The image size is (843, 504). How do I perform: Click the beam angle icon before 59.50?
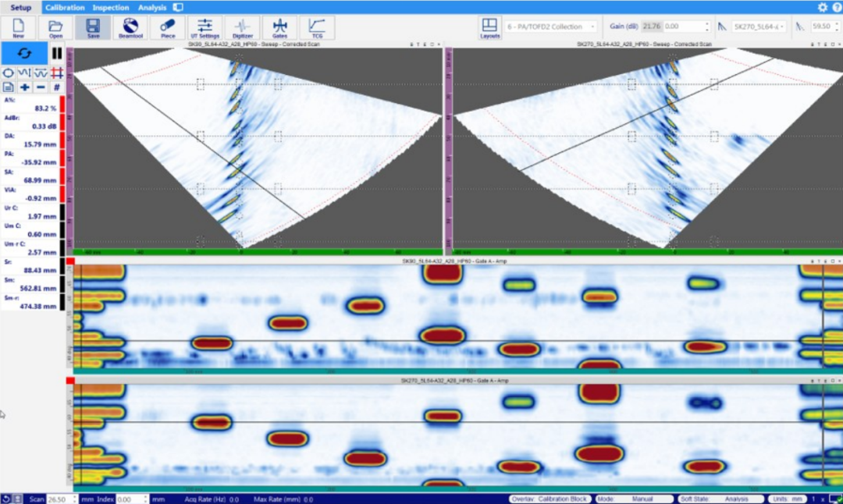pos(801,27)
